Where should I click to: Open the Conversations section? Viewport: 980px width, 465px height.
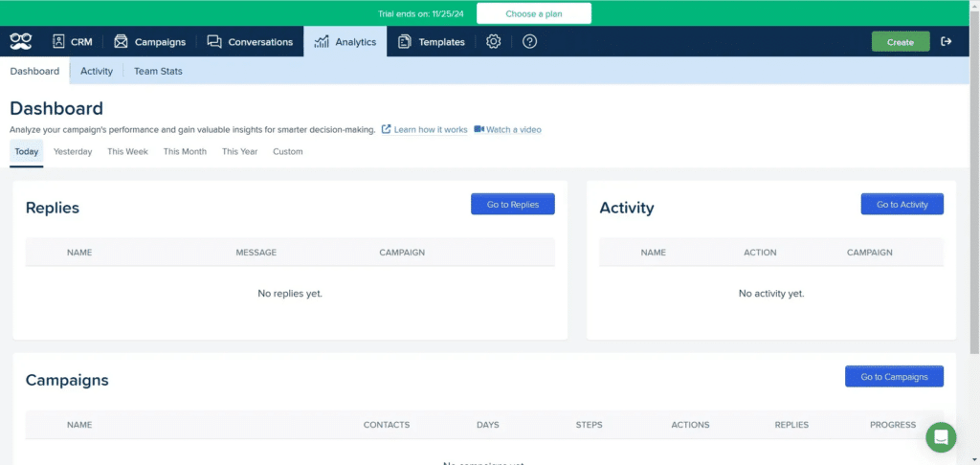pos(251,42)
